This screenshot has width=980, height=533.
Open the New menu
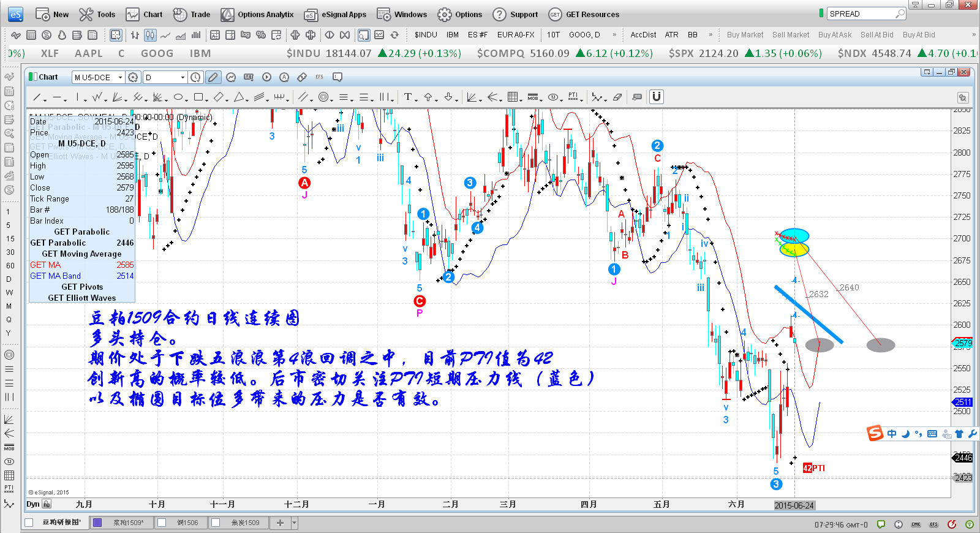click(52, 14)
